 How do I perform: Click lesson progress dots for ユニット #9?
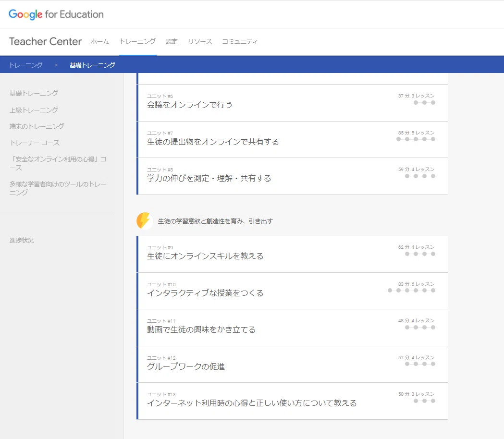[x=420, y=254]
